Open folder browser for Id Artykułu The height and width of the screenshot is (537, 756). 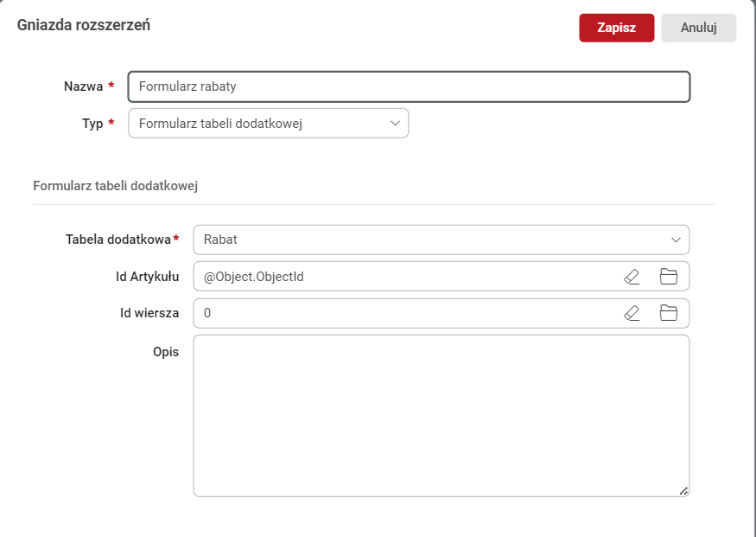point(668,277)
